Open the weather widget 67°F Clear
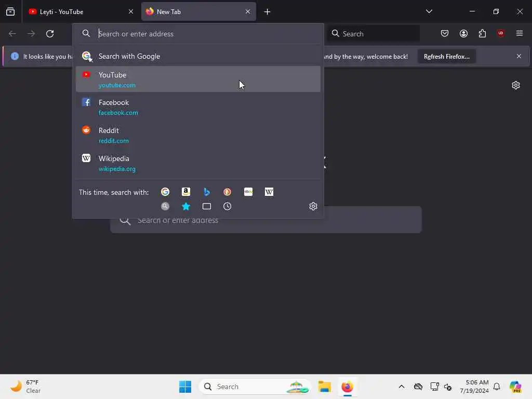The image size is (532, 399). (x=25, y=387)
